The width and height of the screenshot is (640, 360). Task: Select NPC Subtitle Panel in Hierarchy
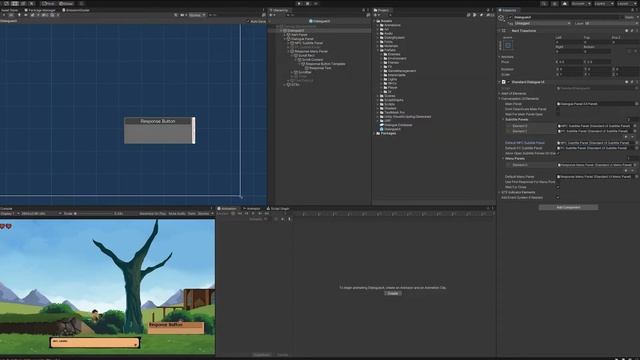pyautogui.click(x=309, y=43)
